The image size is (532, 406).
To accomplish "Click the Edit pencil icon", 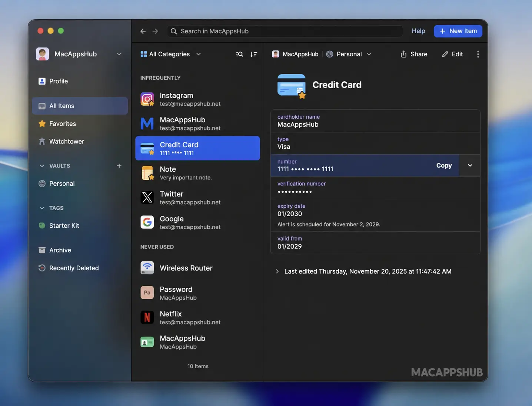I will [445, 54].
